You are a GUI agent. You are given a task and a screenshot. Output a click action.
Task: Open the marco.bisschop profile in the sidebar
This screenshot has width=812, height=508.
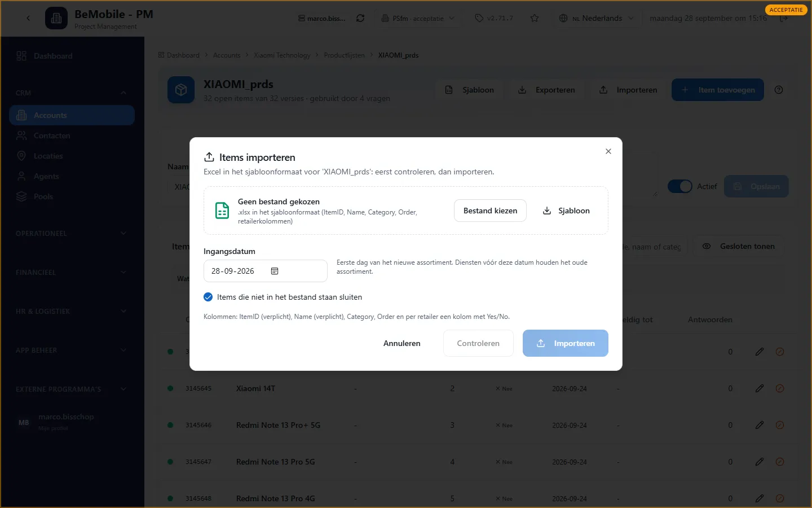tap(72, 422)
